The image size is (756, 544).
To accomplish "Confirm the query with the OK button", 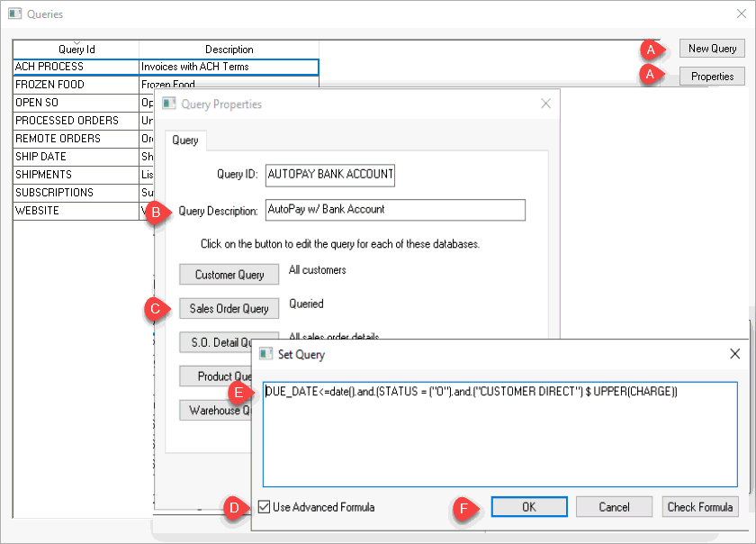I will click(529, 507).
